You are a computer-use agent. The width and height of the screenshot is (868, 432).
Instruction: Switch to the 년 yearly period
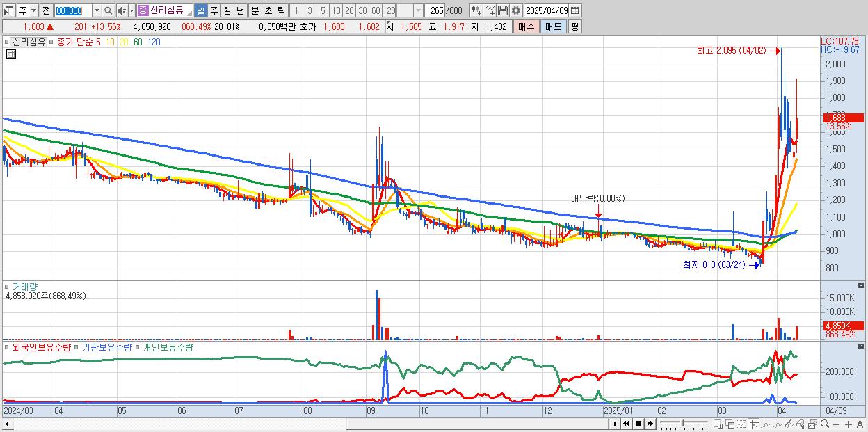pos(240,10)
